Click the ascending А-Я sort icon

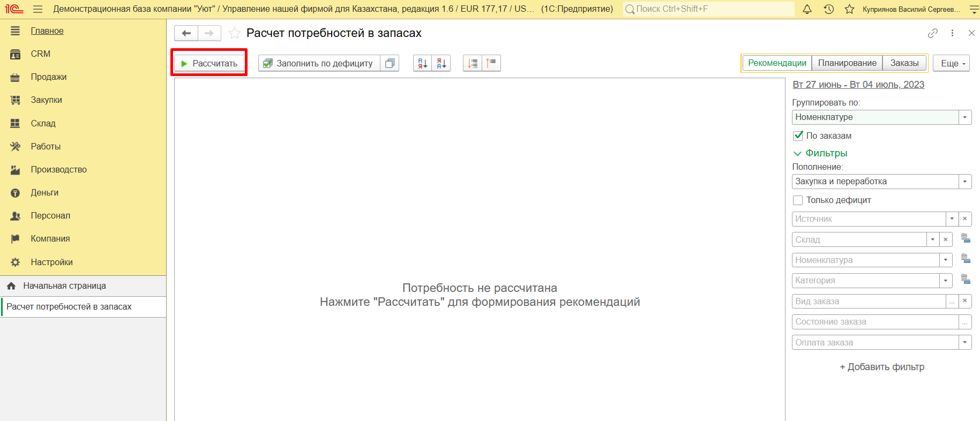pos(422,63)
